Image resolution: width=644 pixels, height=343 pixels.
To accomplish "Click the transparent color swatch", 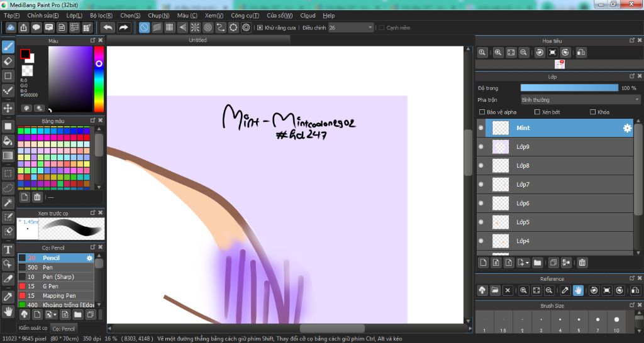I will [x=28, y=70].
